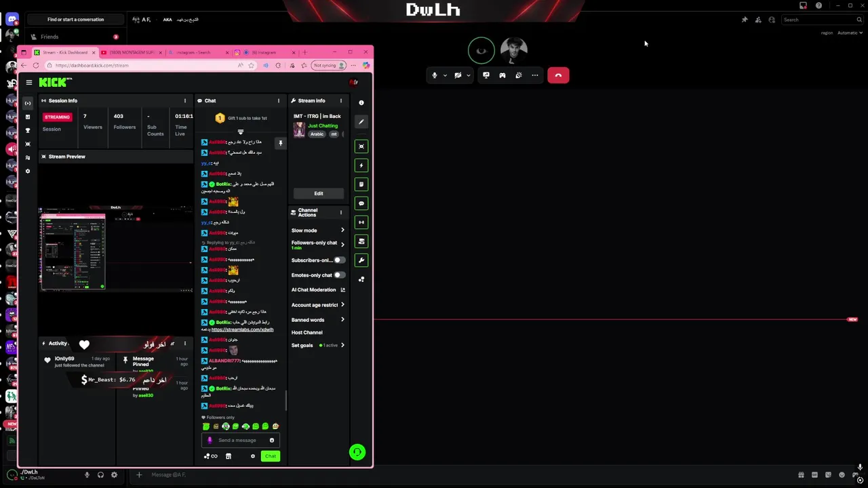868x488 pixels.
Task: Open chat settings gear below message box
Action: click(253, 456)
